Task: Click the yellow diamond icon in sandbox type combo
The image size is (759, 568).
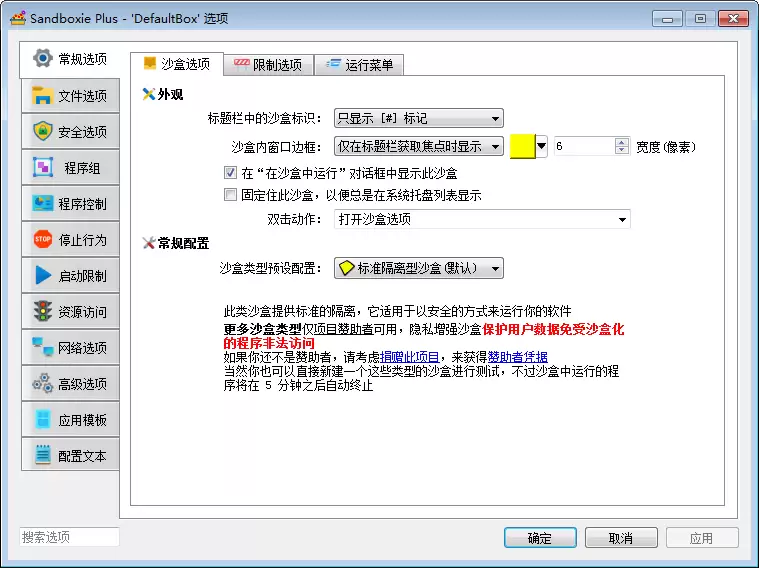Action: click(x=347, y=268)
